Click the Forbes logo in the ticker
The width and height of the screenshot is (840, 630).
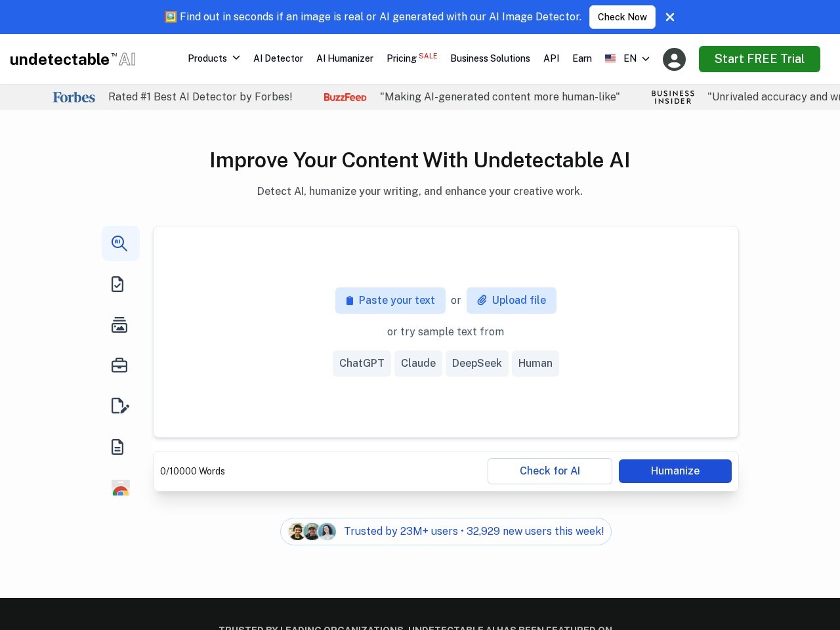coord(74,97)
